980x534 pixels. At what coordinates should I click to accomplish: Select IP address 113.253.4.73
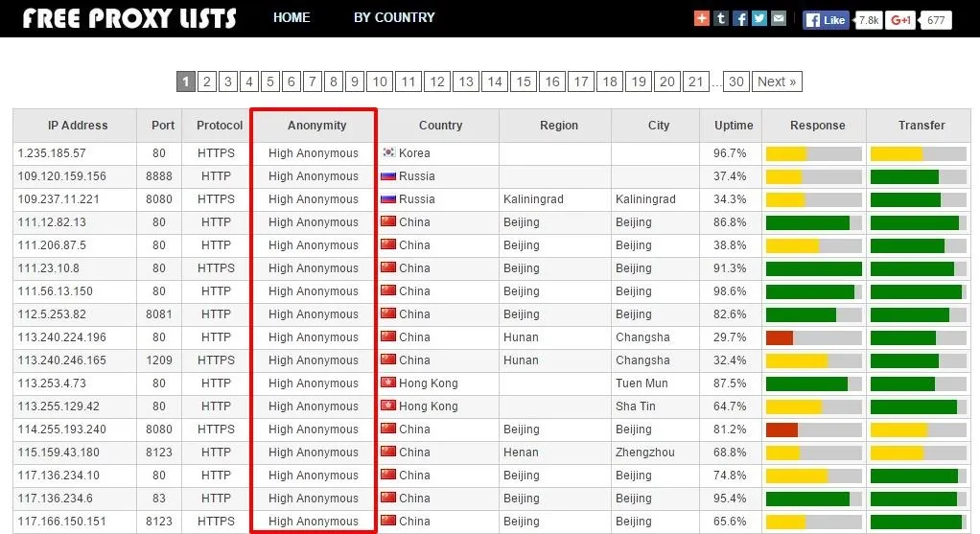click(52, 383)
